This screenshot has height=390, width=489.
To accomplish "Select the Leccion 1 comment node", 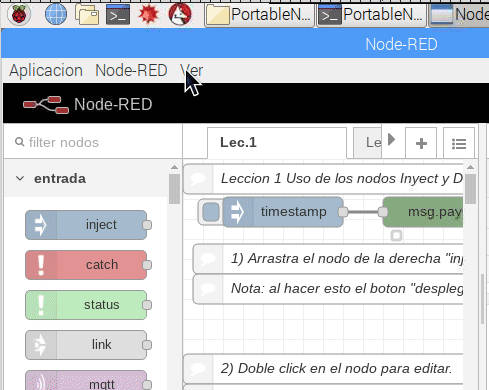I will (x=323, y=179).
